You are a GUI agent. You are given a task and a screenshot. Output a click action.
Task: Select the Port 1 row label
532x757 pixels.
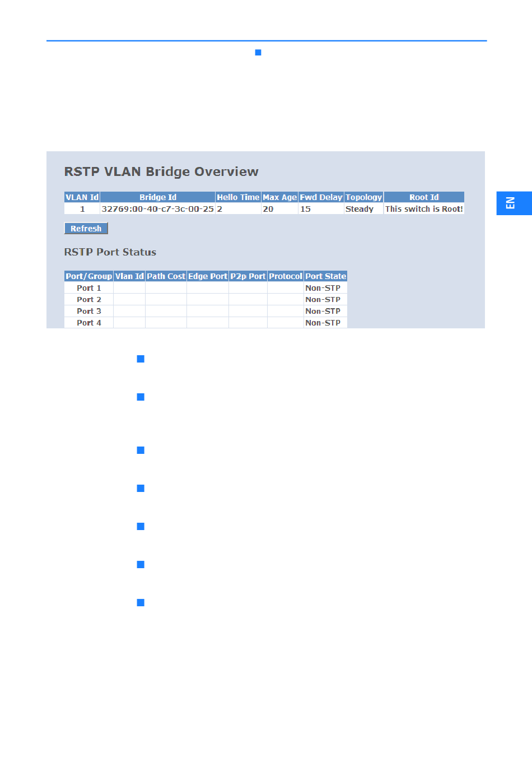pos(89,288)
